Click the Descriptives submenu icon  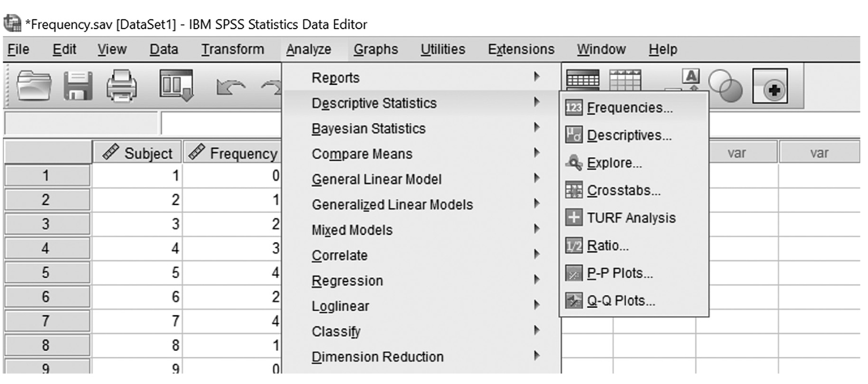pos(574,135)
